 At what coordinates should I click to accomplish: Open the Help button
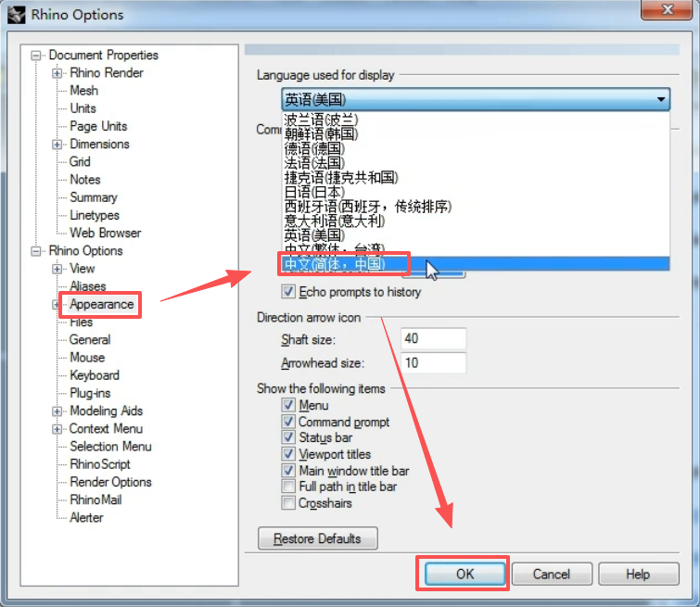click(x=638, y=574)
